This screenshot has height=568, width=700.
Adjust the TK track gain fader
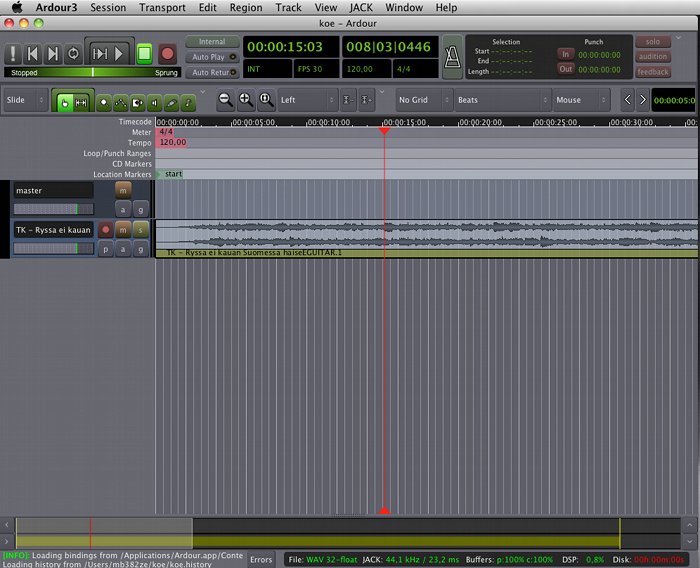pyautogui.click(x=54, y=248)
